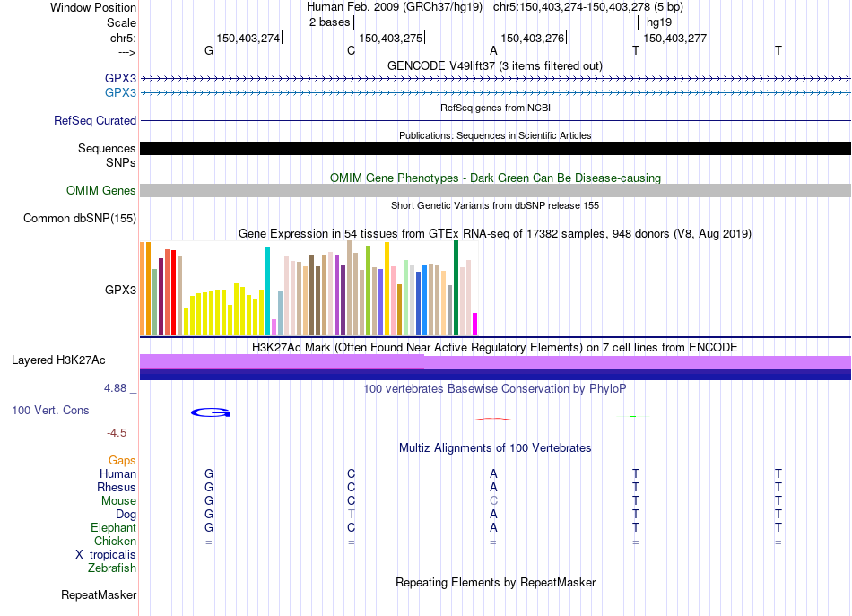Image resolution: width=852 pixels, height=616 pixels.
Task: Click the hg19 text beside scale bar
Action: (x=659, y=22)
